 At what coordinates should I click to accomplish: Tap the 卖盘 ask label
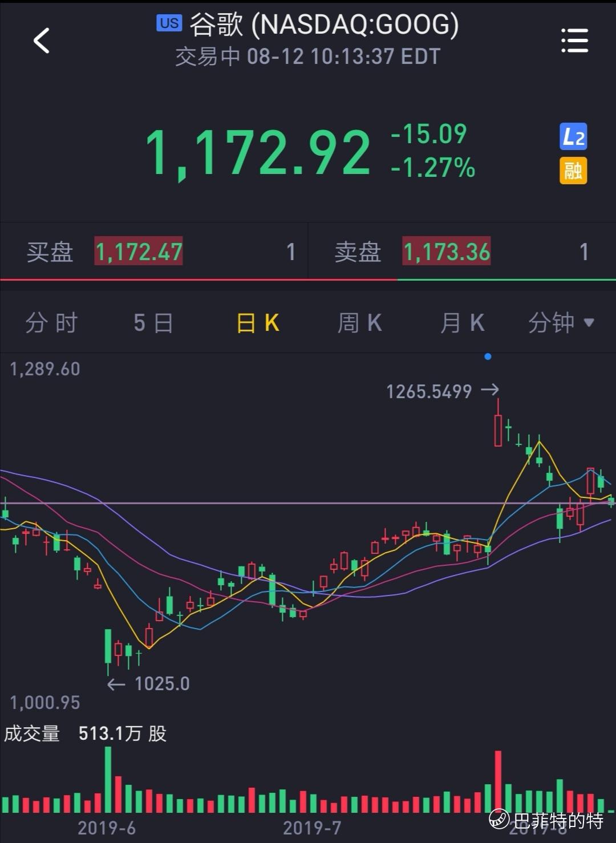358,252
